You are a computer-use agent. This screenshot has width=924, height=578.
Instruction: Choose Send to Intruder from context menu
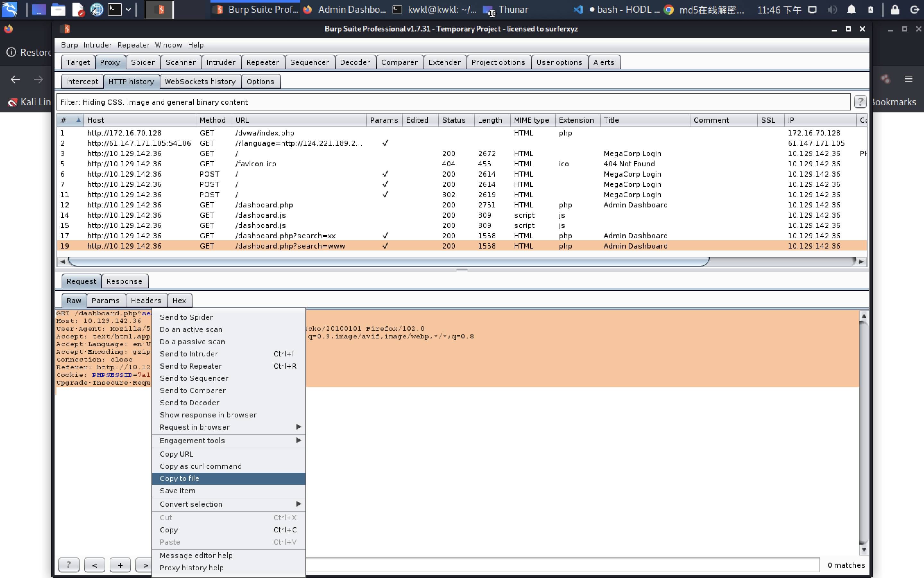pos(229,354)
